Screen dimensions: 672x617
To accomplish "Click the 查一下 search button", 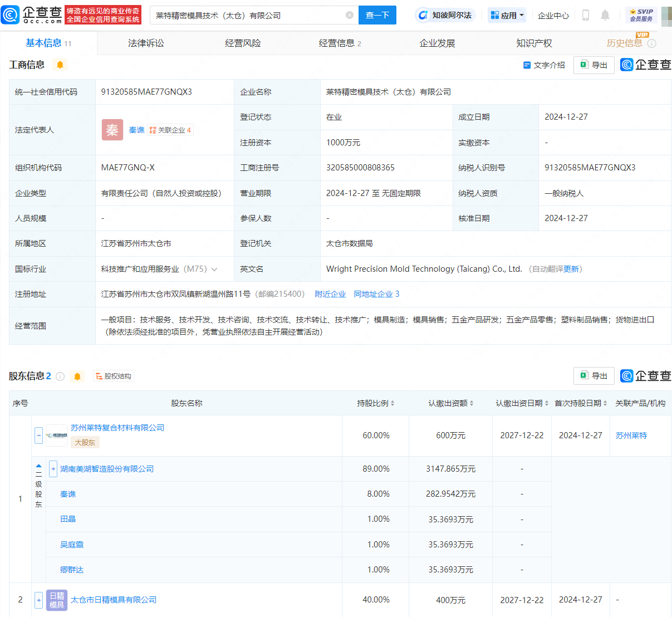I will (377, 15).
